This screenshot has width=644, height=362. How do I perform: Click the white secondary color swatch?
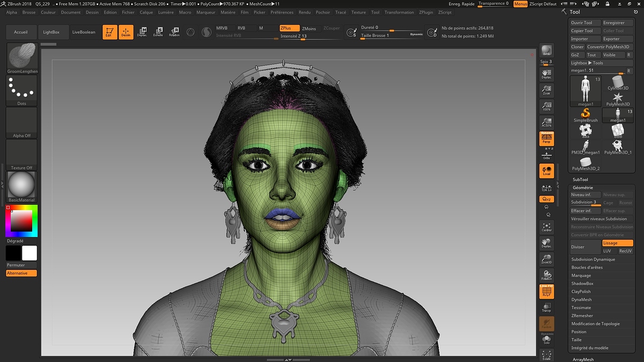[x=30, y=253]
